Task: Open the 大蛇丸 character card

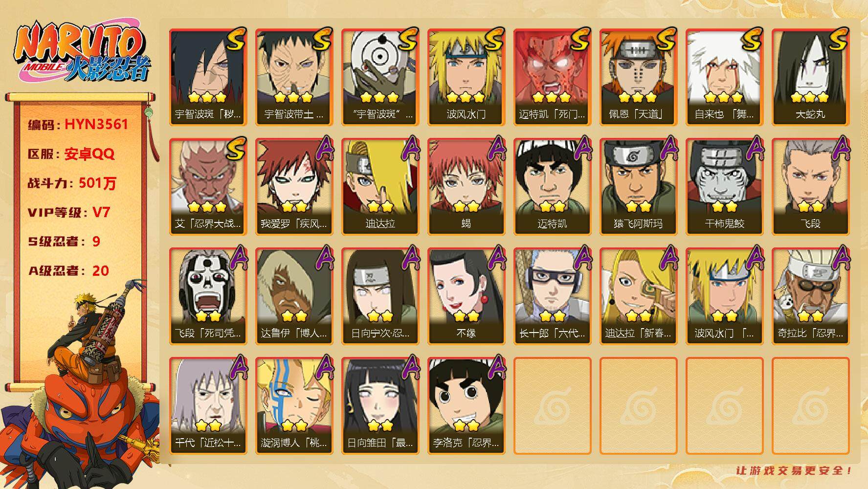Action: [810, 77]
